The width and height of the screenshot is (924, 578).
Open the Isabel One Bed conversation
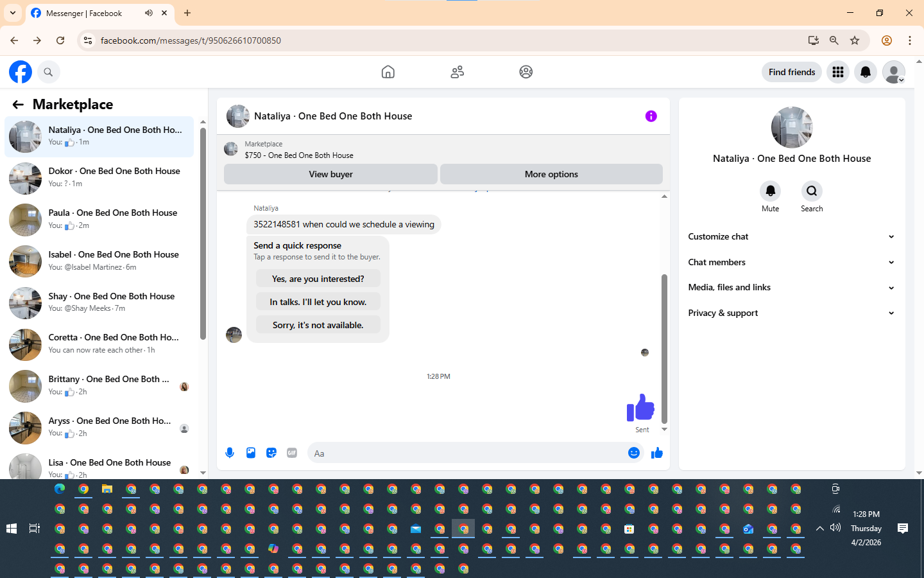click(99, 261)
